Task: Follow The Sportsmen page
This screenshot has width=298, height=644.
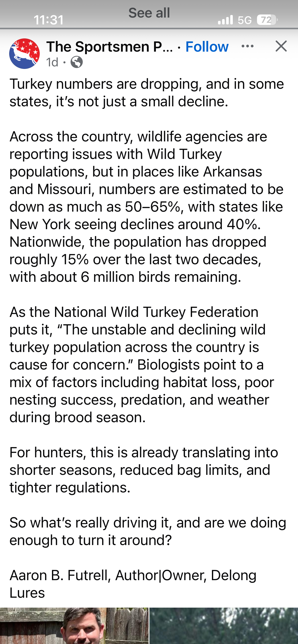Action: point(207,47)
